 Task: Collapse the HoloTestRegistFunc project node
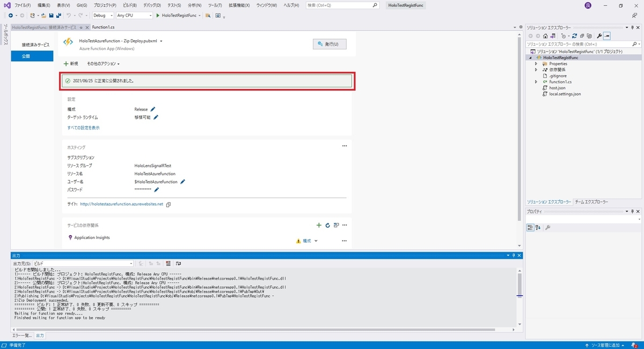coord(530,58)
